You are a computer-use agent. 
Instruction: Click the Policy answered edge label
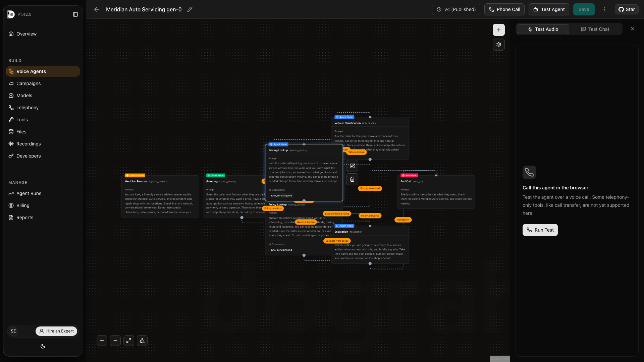370,216
